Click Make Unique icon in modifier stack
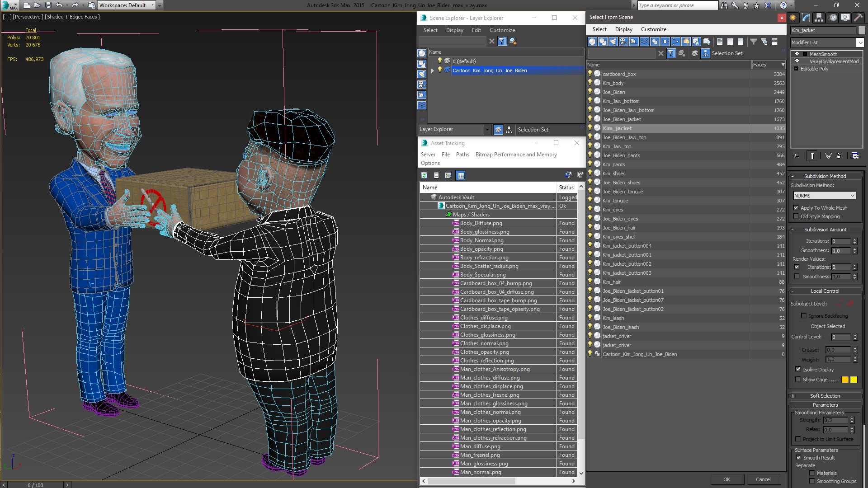This screenshot has width=868, height=488. pyautogui.click(x=828, y=156)
